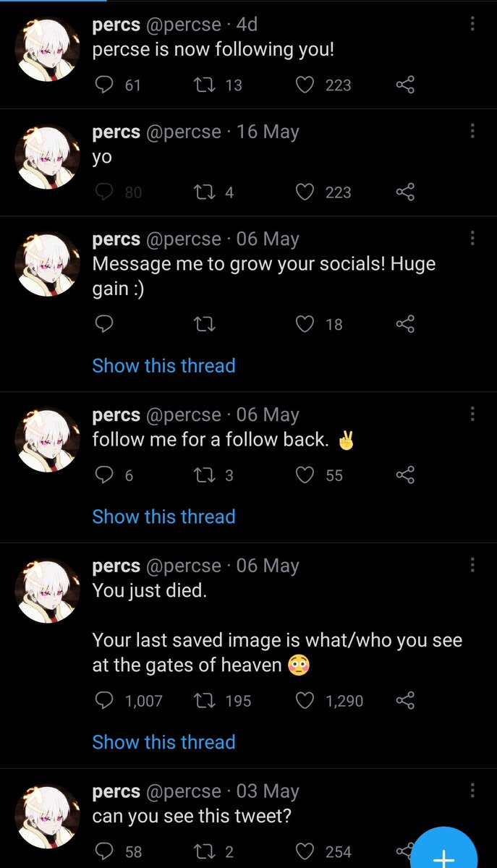Like the 'can you see this tweet?' tweet
The height and width of the screenshot is (868, 497).
pos(305,852)
